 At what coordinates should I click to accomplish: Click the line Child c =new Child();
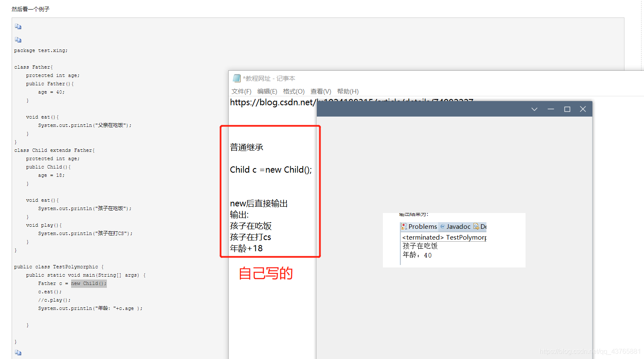(x=271, y=170)
